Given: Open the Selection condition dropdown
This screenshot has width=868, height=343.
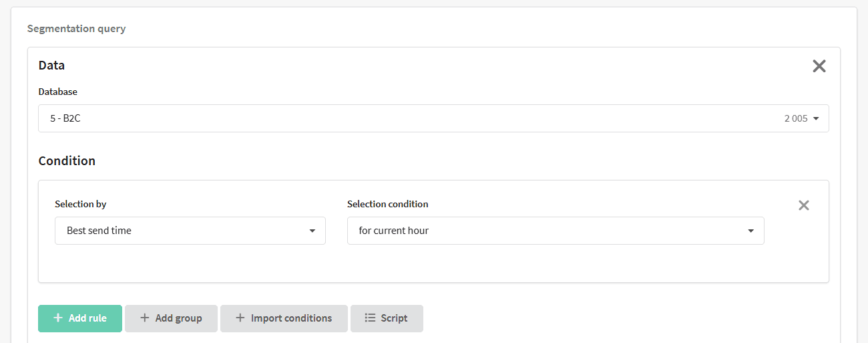Looking at the screenshot, I should (556, 231).
